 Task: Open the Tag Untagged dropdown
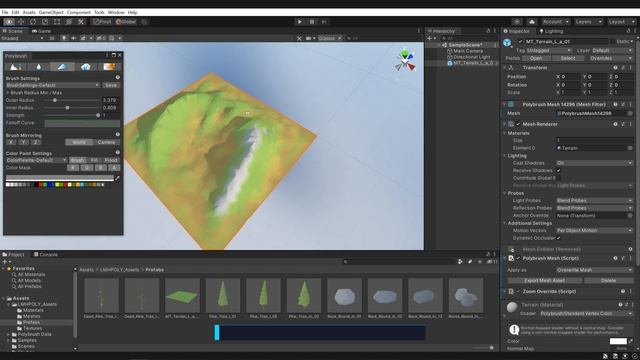point(549,51)
